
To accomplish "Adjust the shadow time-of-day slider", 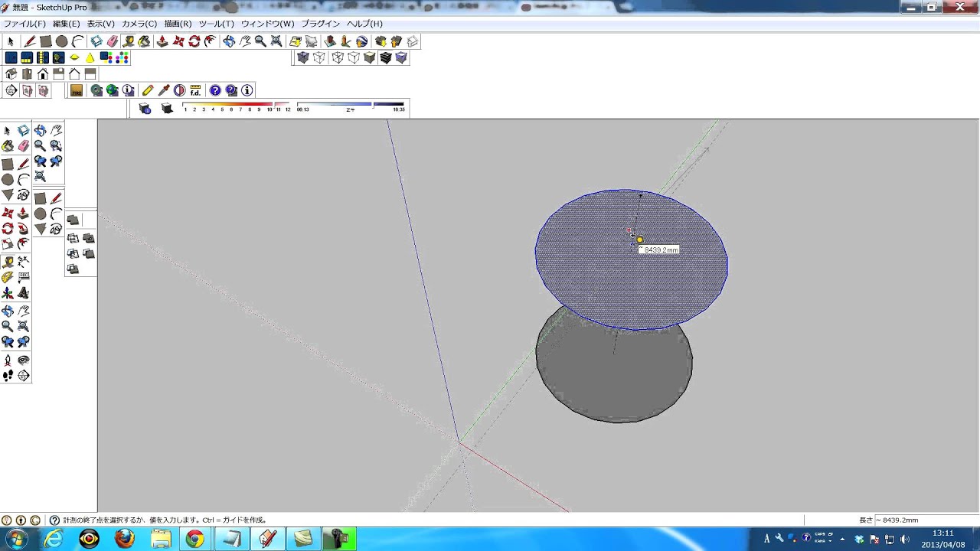I will [x=350, y=104].
